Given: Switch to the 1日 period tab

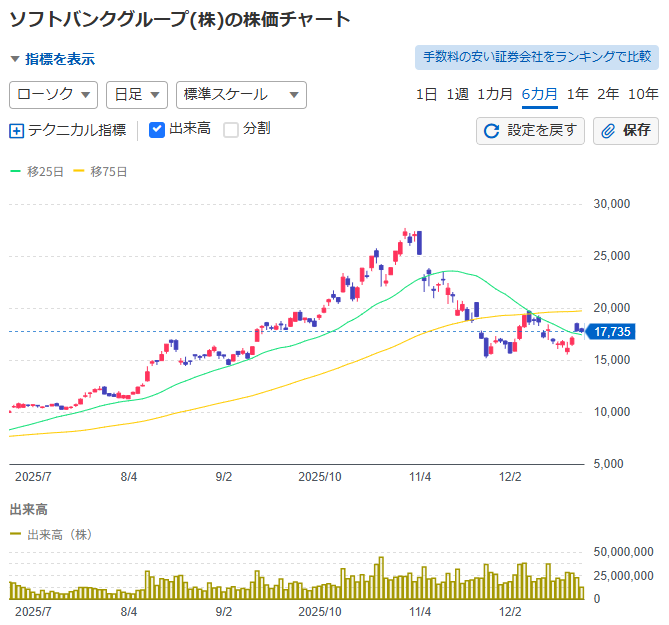Looking at the screenshot, I should click(427, 95).
